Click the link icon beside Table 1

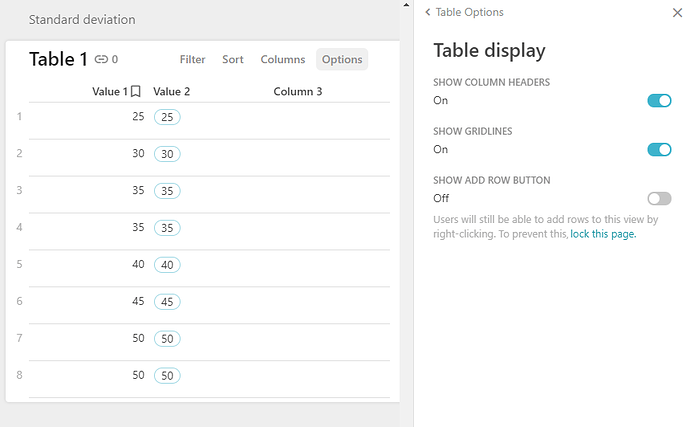pyautogui.click(x=101, y=60)
